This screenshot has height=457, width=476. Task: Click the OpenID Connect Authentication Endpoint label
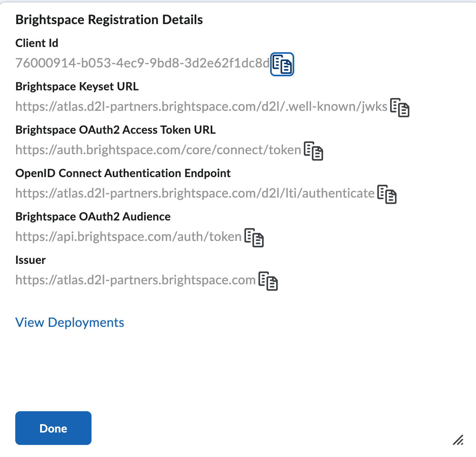point(123,173)
